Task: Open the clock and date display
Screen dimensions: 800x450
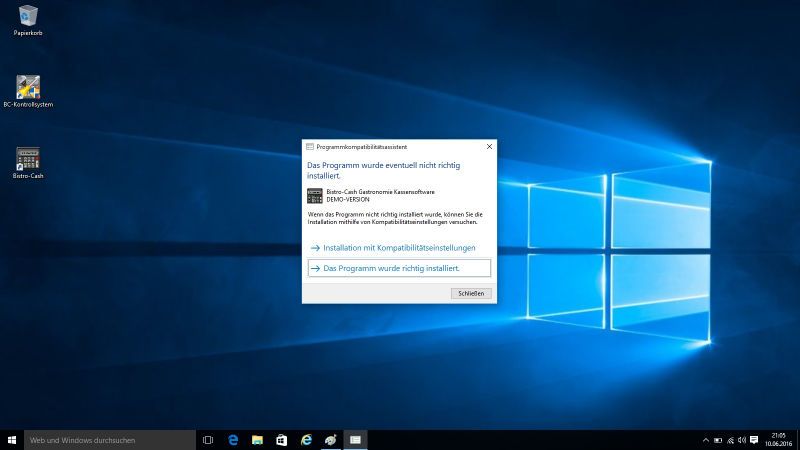Action: click(778, 440)
